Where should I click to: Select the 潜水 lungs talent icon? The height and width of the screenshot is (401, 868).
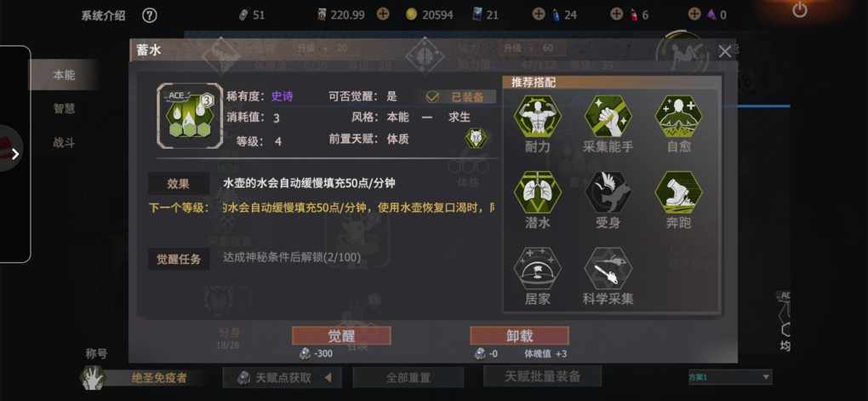537,192
